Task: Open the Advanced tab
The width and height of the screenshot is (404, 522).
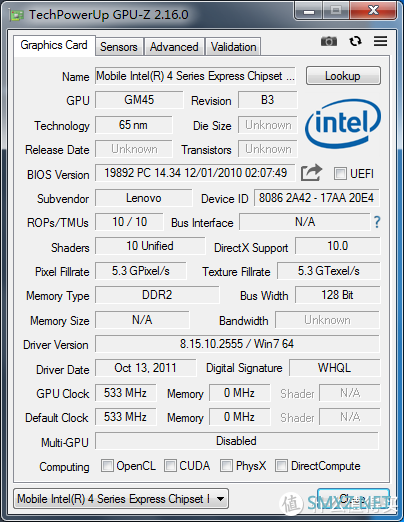Action: click(174, 47)
